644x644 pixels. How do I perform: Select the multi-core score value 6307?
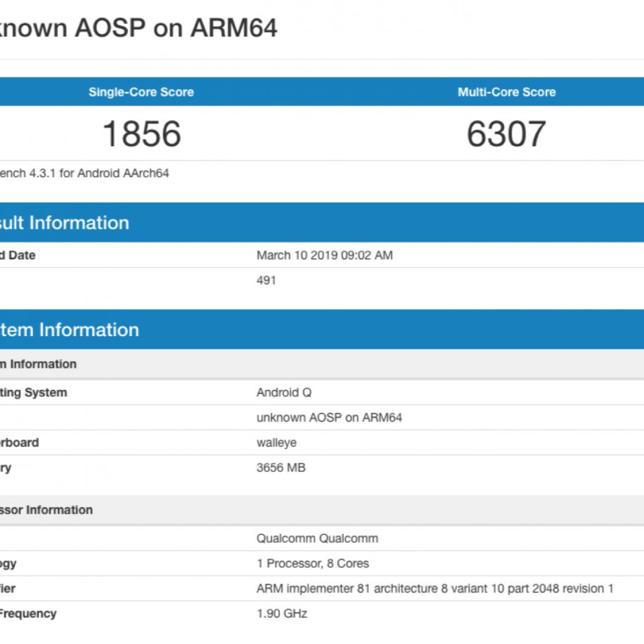pos(506,133)
